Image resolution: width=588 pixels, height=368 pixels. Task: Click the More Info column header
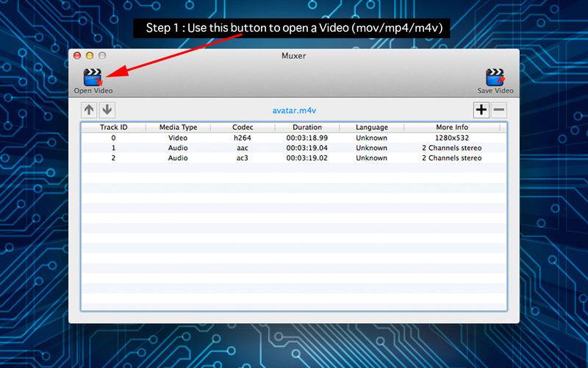(452, 127)
